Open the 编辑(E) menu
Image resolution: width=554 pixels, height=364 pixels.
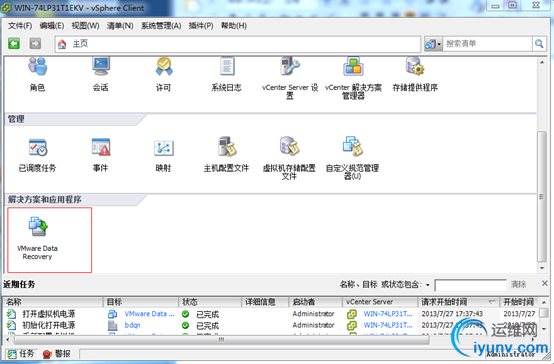click(52, 26)
